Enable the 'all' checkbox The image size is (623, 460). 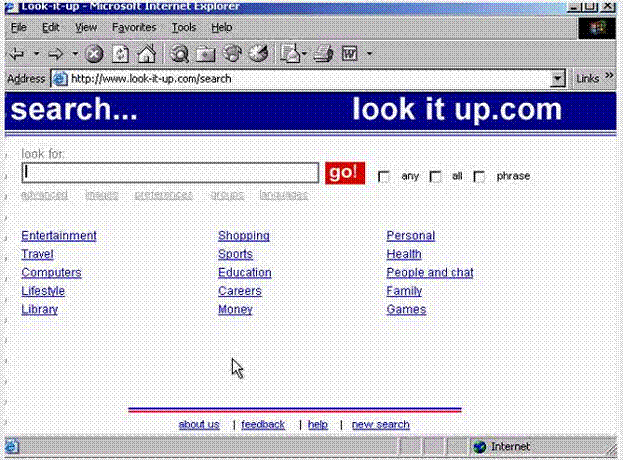pyautogui.click(x=435, y=176)
